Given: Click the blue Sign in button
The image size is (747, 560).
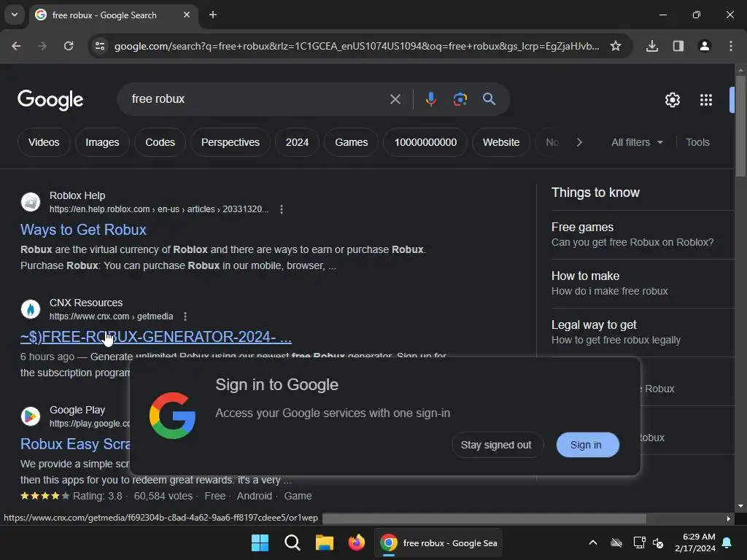Looking at the screenshot, I should 587,445.
